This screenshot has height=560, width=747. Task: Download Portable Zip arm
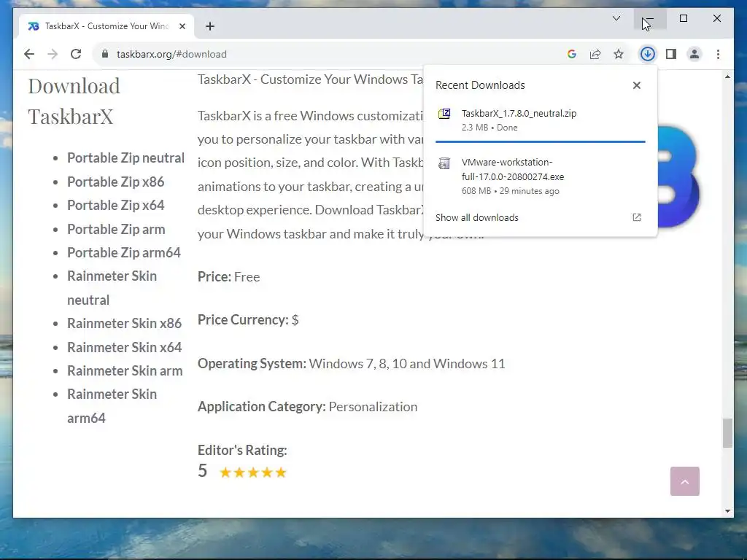tap(116, 229)
